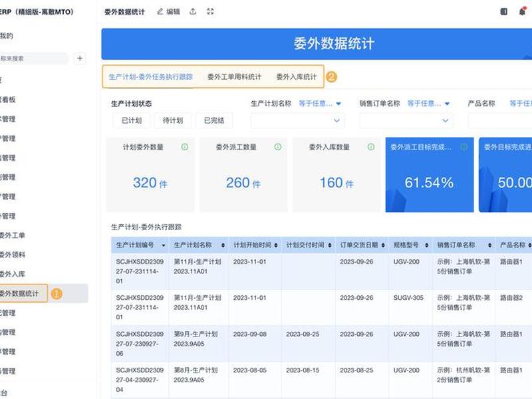Viewport: 532px width, 399px height.
Task: Open 委外领料 in sidebar
Action: point(13,255)
